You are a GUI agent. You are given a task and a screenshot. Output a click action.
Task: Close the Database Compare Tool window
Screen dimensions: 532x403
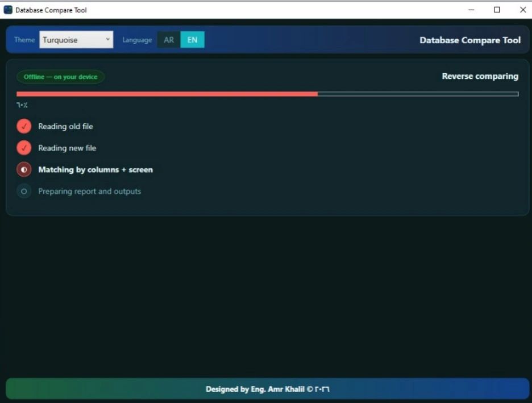(523, 10)
